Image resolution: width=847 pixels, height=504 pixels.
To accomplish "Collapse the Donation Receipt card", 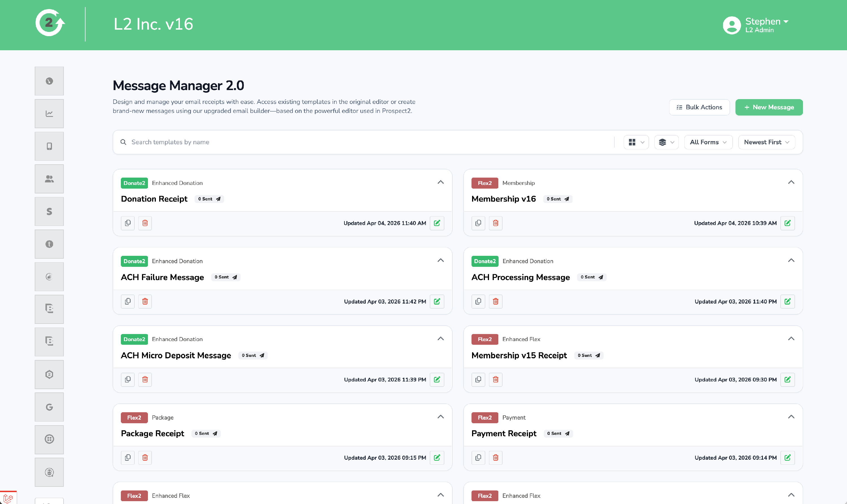I will point(440,182).
